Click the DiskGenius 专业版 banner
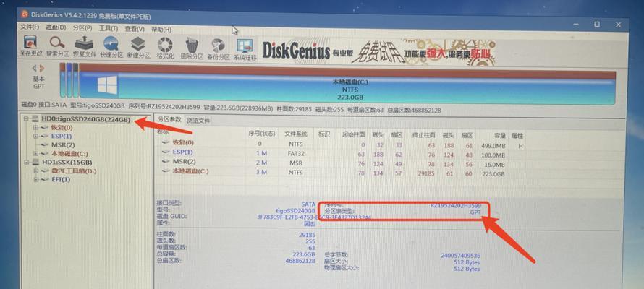This screenshot has width=644, height=289. (x=378, y=52)
